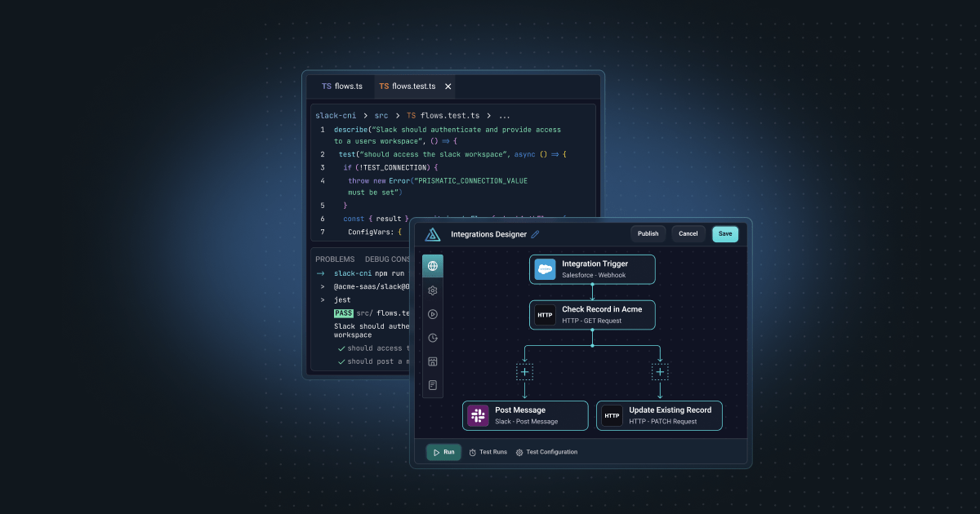Select the Integration Trigger step card
980x514 pixels.
click(x=592, y=269)
